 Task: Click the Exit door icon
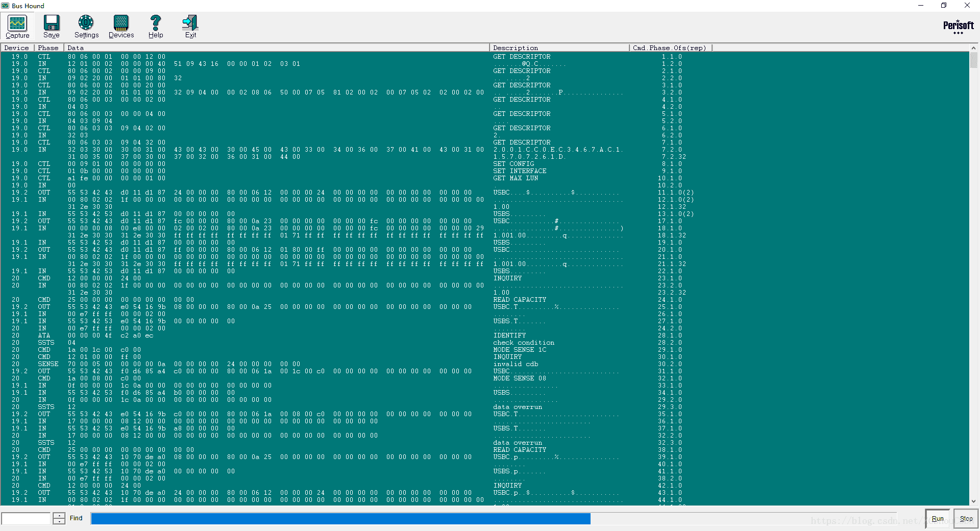190,27
